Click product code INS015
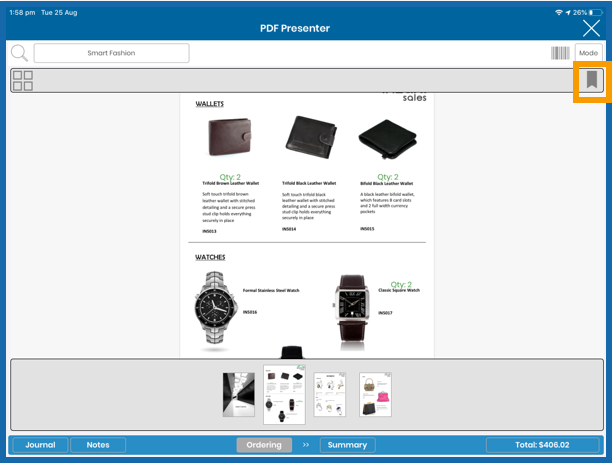 pos(367,229)
